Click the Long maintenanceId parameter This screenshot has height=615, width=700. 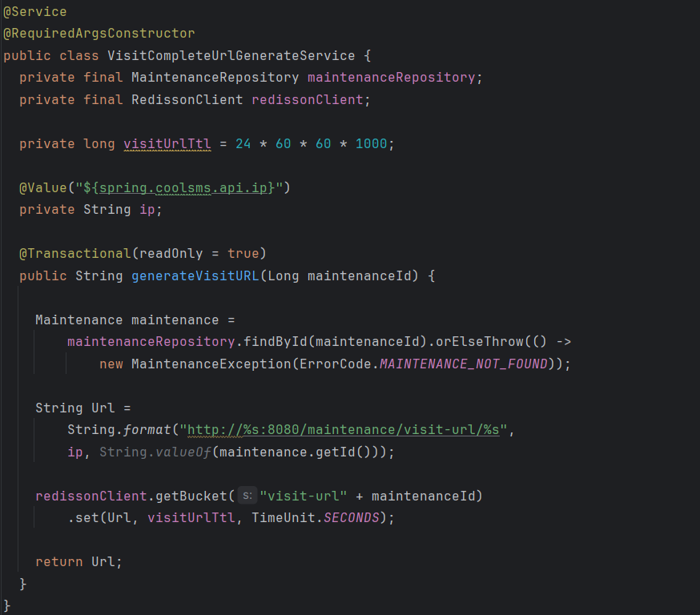pos(339,275)
